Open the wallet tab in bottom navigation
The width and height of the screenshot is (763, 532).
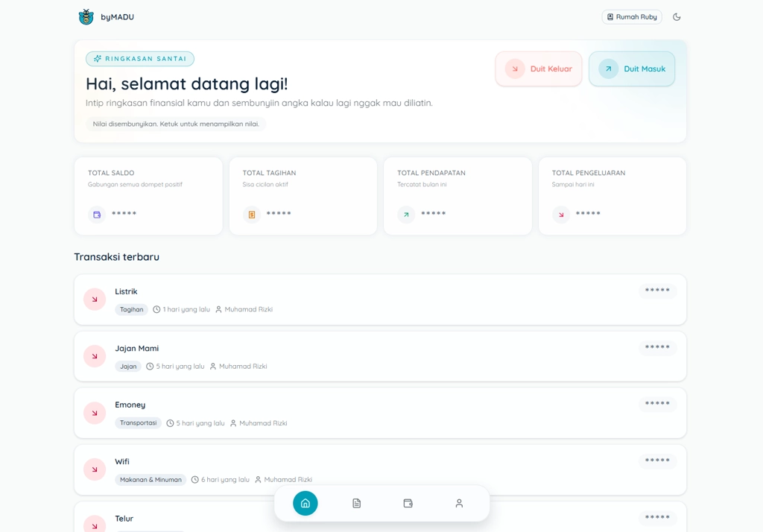click(408, 503)
